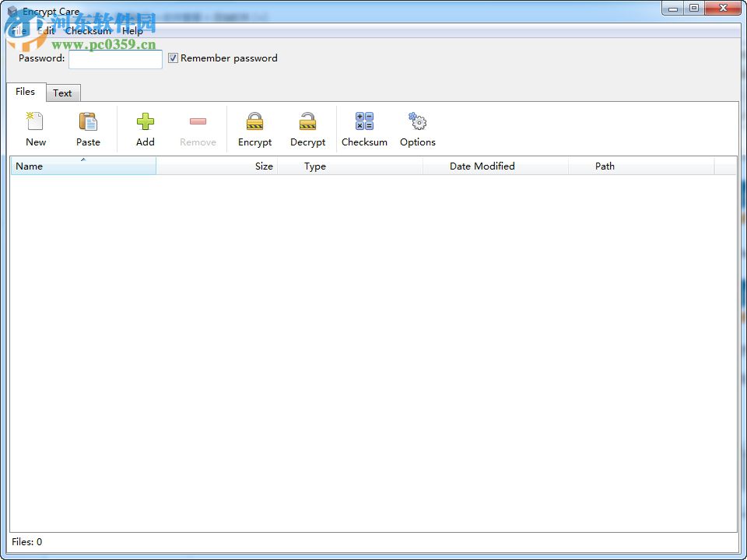The image size is (747, 560).
Task: Uncheck the Remember password checkbox
Action: coord(173,58)
